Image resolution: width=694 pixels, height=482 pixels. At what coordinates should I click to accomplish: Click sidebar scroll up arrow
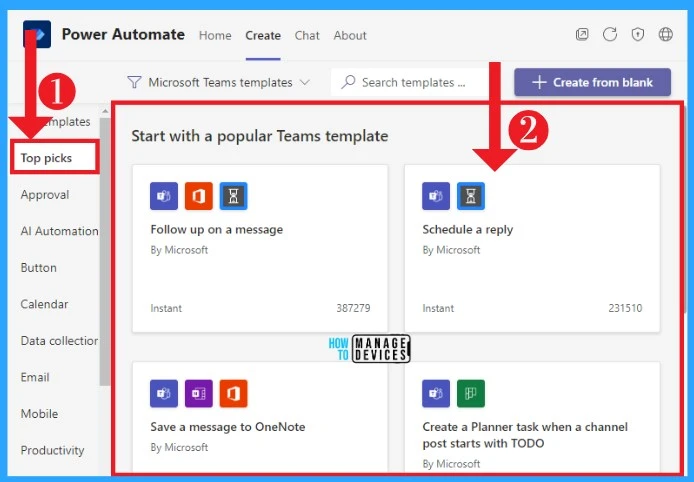pos(105,111)
